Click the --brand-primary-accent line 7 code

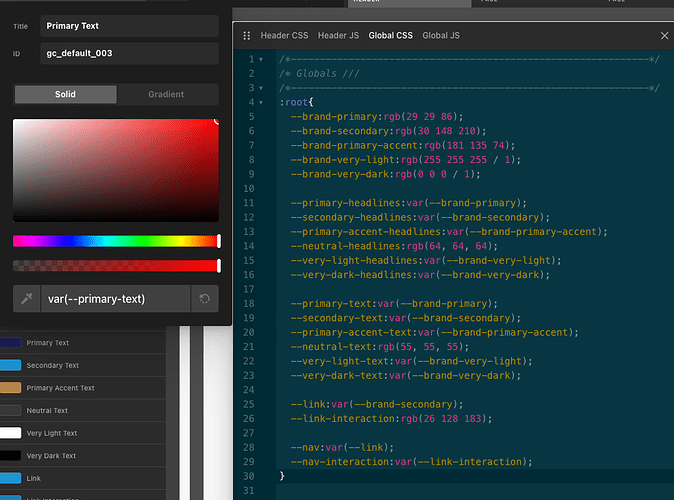click(403, 145)
